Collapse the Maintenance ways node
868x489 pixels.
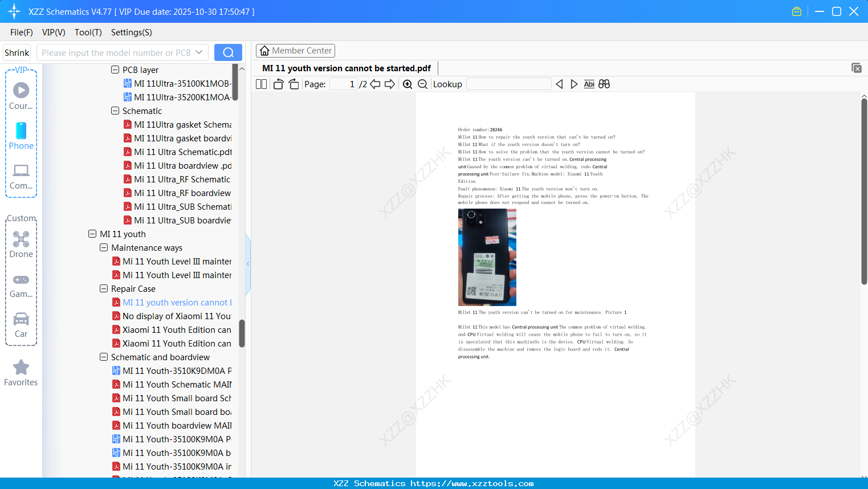[104, 247]
